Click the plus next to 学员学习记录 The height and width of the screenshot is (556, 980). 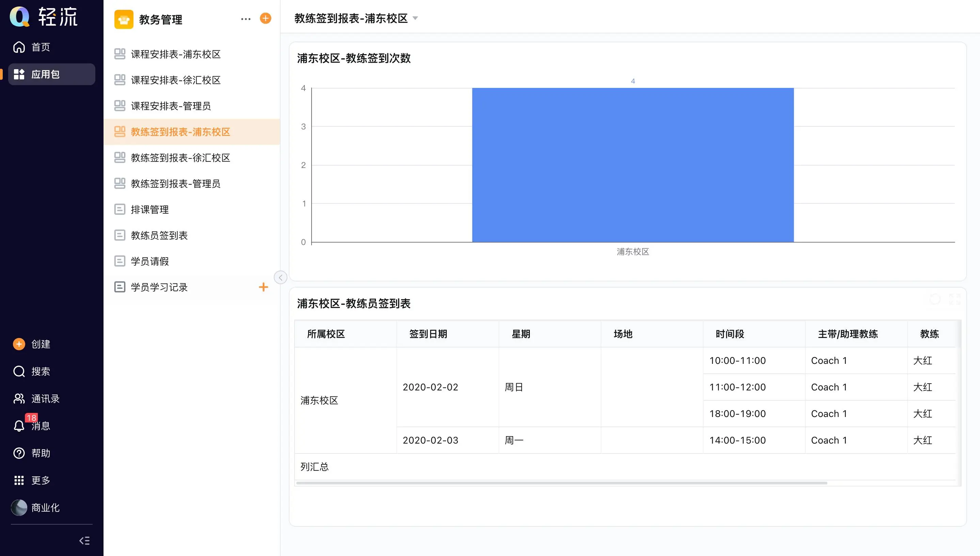(x=263, y=287)
